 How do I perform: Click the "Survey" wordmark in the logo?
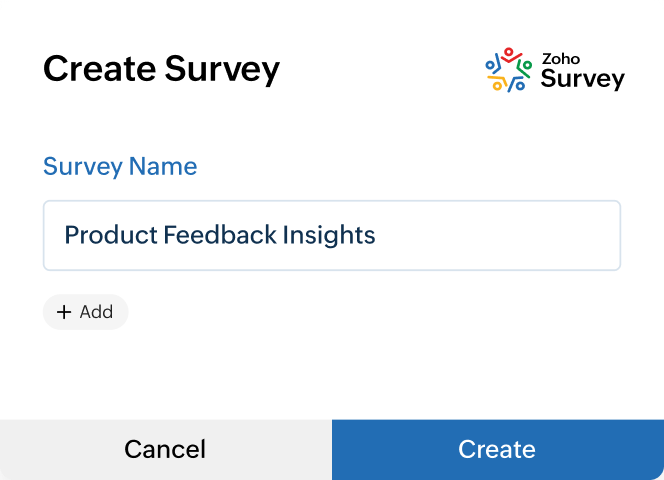582,79
